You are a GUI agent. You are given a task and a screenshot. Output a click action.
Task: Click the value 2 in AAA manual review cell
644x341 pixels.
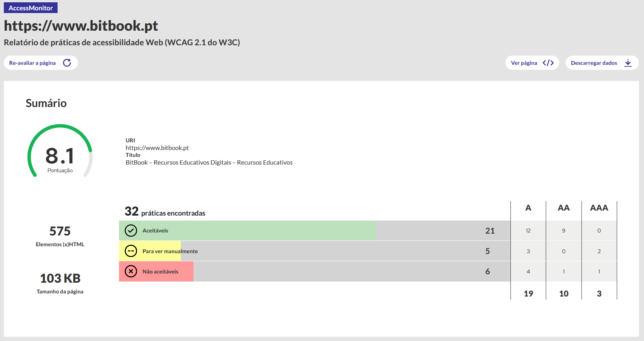(x=599, y=251)
